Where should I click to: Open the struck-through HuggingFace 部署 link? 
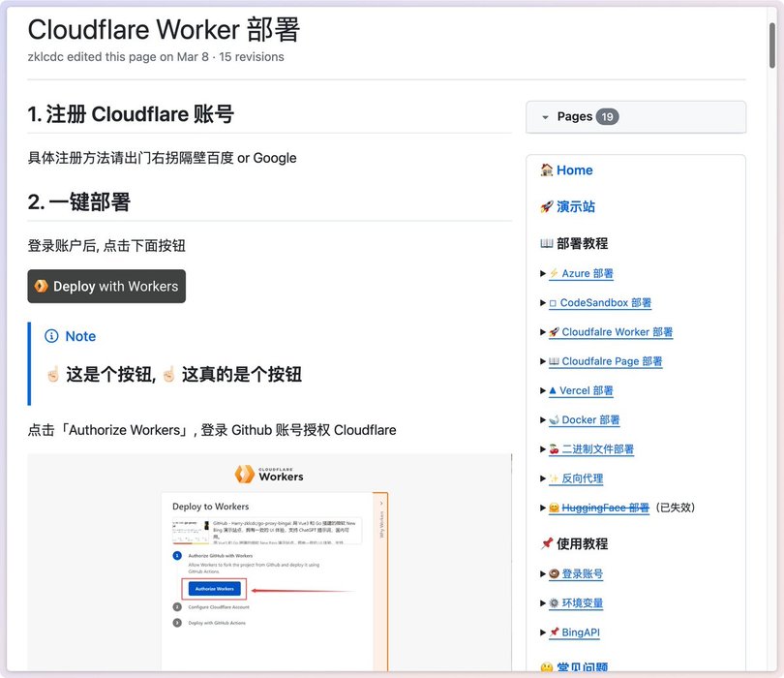pos(605,508)
